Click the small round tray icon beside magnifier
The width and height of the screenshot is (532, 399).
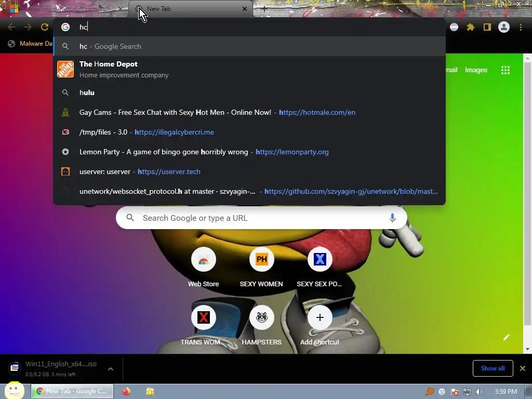442,392
